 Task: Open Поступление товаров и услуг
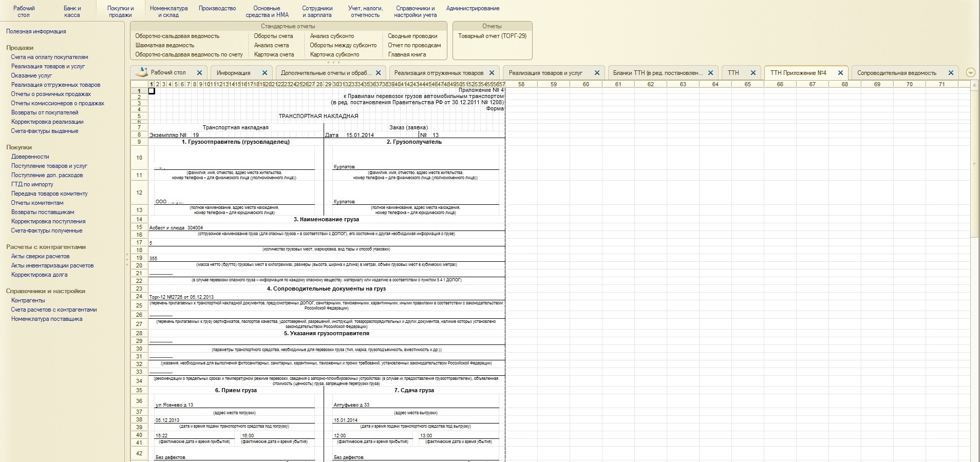49,166
